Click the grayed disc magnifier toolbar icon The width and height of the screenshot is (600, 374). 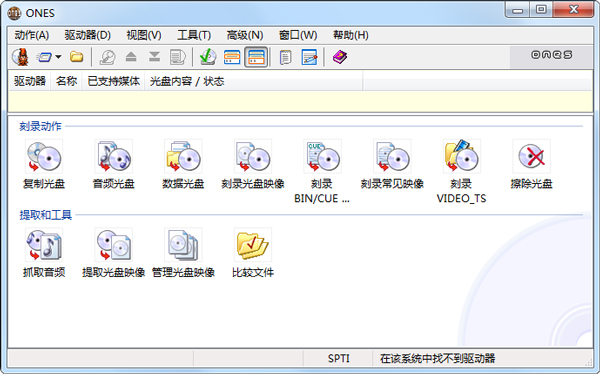coord(108,57)
